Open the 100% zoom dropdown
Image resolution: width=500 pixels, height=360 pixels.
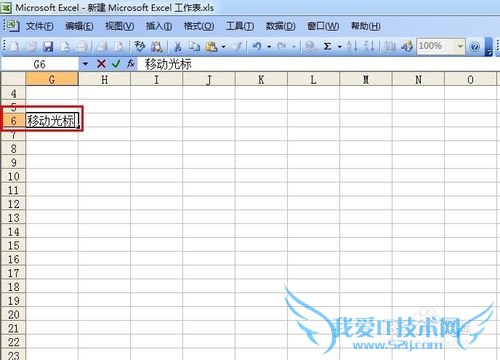coord(460,46)
